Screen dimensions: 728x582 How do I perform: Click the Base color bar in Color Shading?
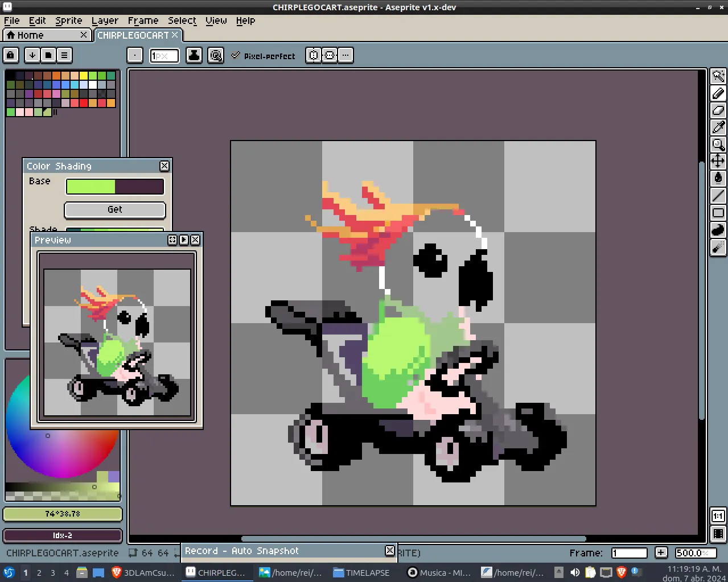point(115,186)
